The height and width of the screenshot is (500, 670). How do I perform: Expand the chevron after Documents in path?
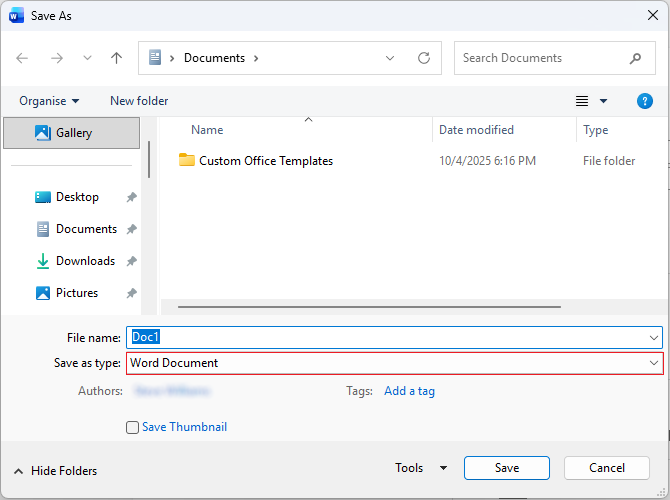256,58
